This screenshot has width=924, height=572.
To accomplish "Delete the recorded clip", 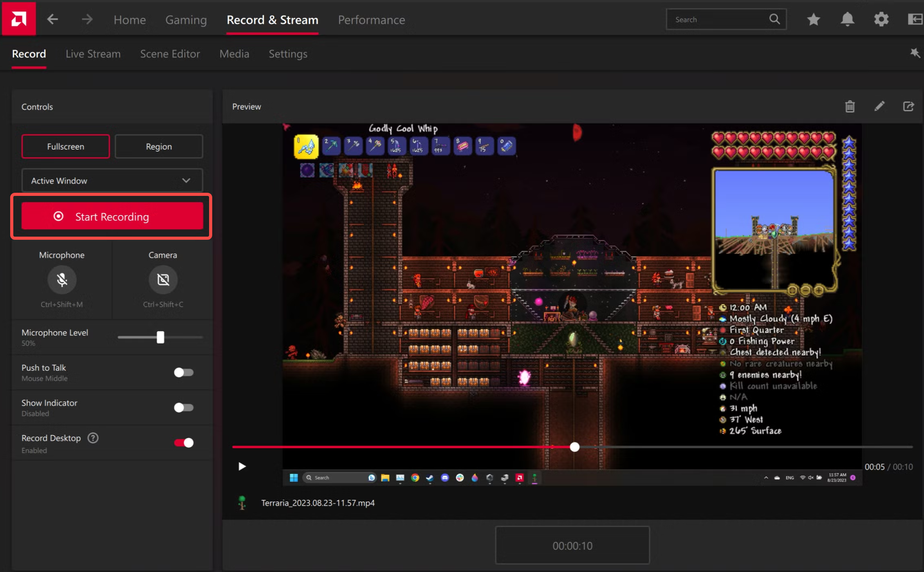I will (850, 106).
